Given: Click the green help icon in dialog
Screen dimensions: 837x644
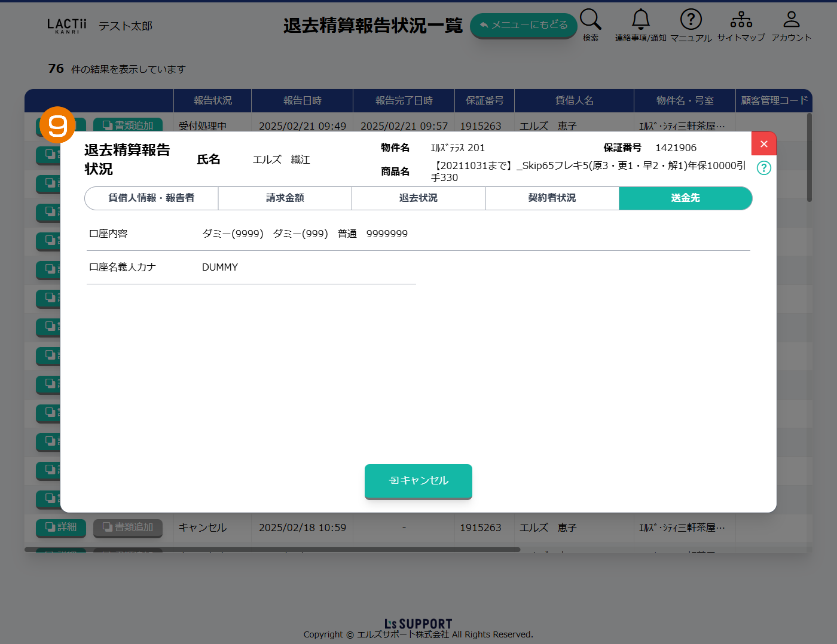Looking at the screenshot, I should tap(763, 168).
